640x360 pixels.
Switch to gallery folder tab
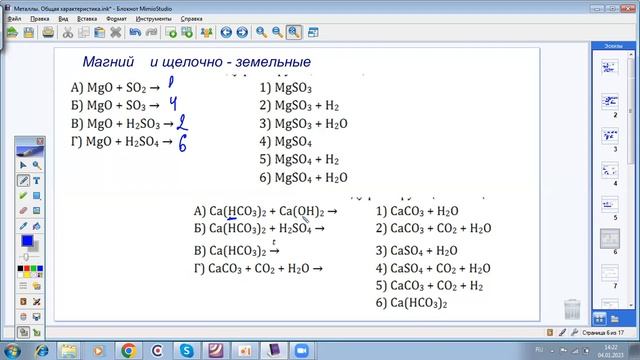coord(615,319)
